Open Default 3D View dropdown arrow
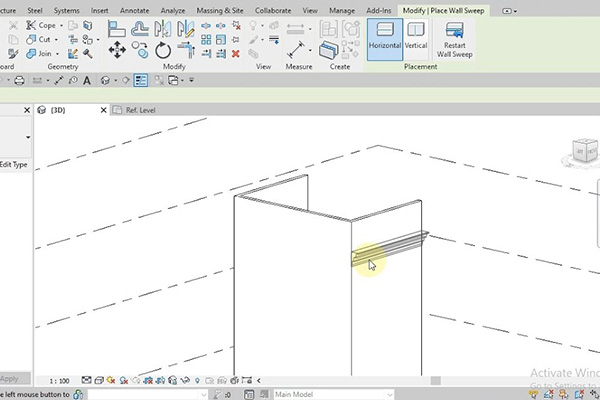The height and width of the screenshot is (400, 600). [115, 80]
